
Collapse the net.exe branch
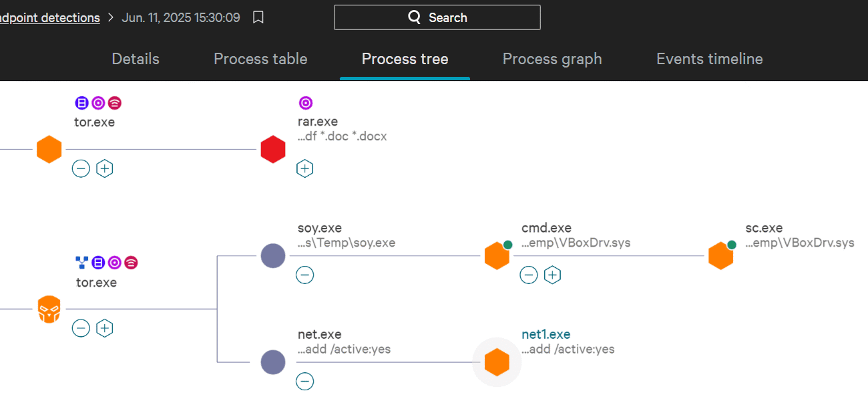[304, 381]
